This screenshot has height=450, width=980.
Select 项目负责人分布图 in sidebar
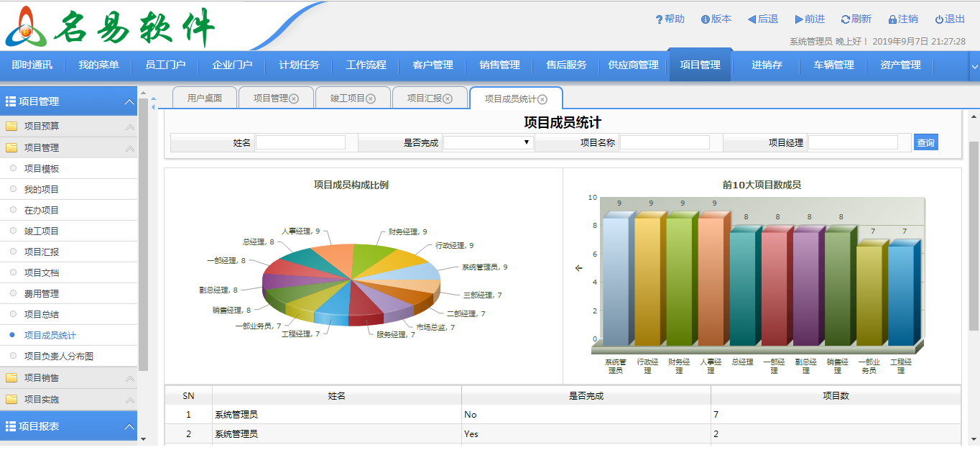point(59,356)
